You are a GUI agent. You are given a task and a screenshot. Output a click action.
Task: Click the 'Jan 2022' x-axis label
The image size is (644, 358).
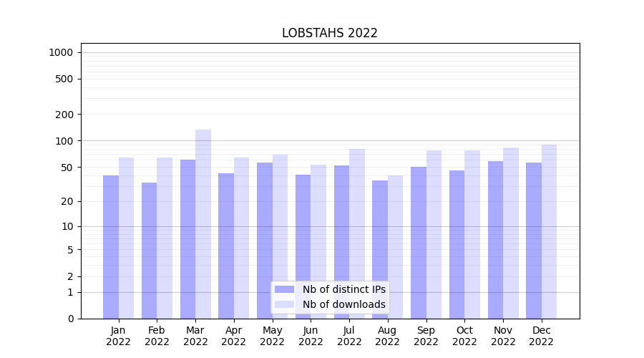tap(119, 336)
